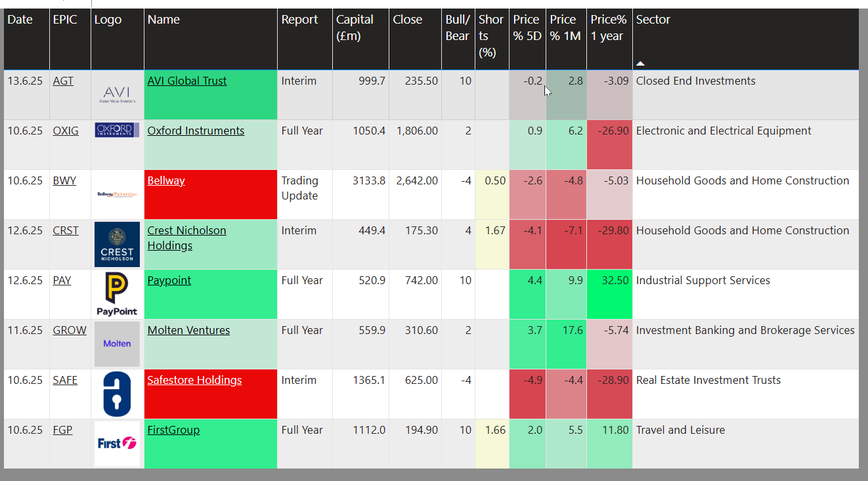Follow the CRST ticker link
868x481 pixels.
pyautogui.click(x=66, y=230)
